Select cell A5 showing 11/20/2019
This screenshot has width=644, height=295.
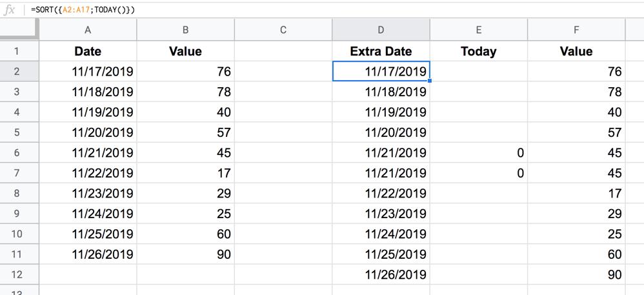tap(88, 132)
